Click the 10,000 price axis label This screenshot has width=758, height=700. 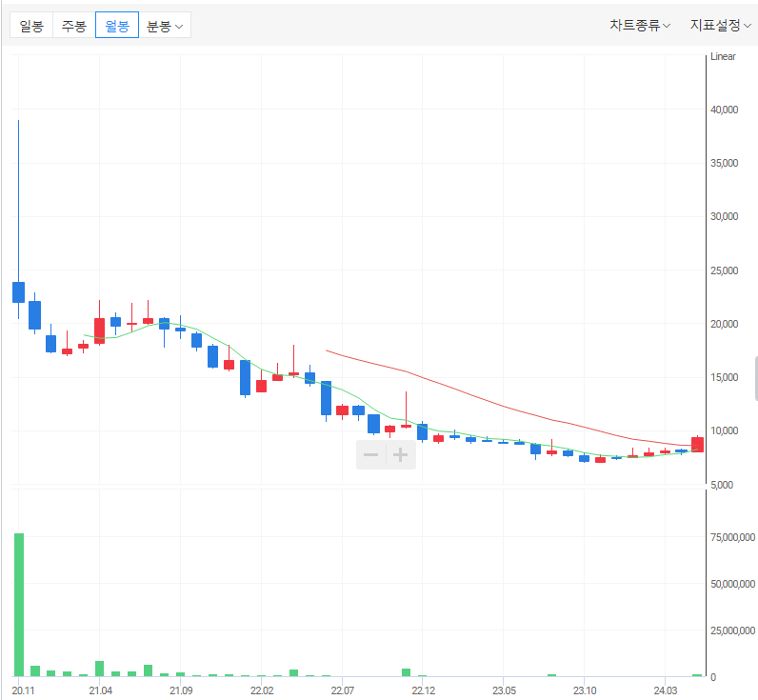coord(724,430)
